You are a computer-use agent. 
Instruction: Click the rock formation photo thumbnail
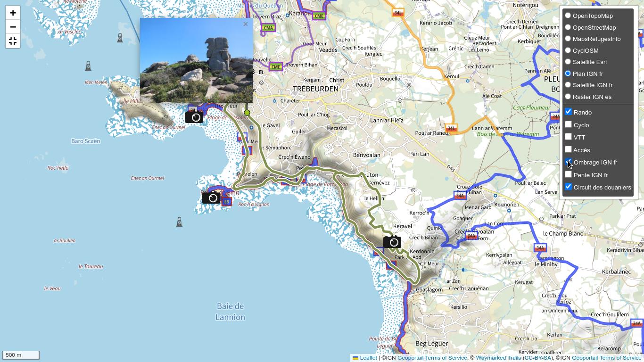point(197,60)
